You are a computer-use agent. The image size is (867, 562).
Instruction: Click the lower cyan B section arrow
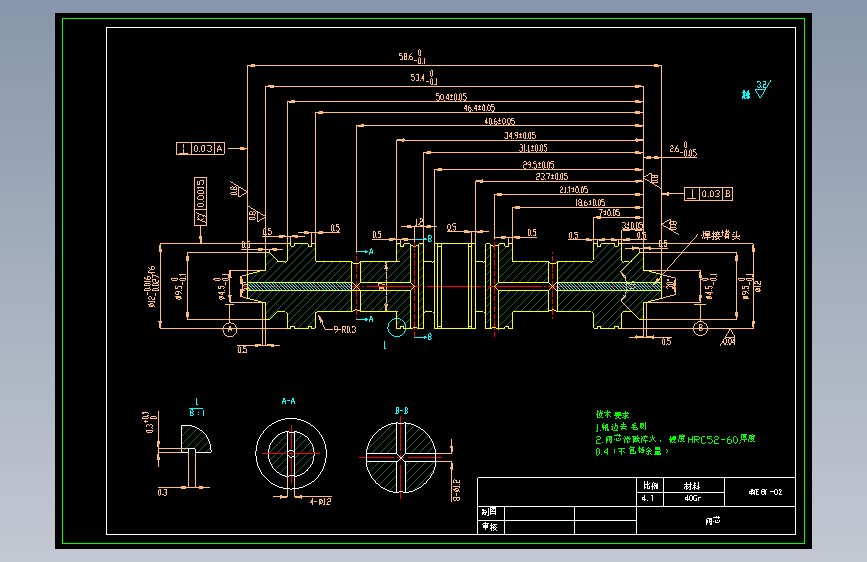pos(423,337)
